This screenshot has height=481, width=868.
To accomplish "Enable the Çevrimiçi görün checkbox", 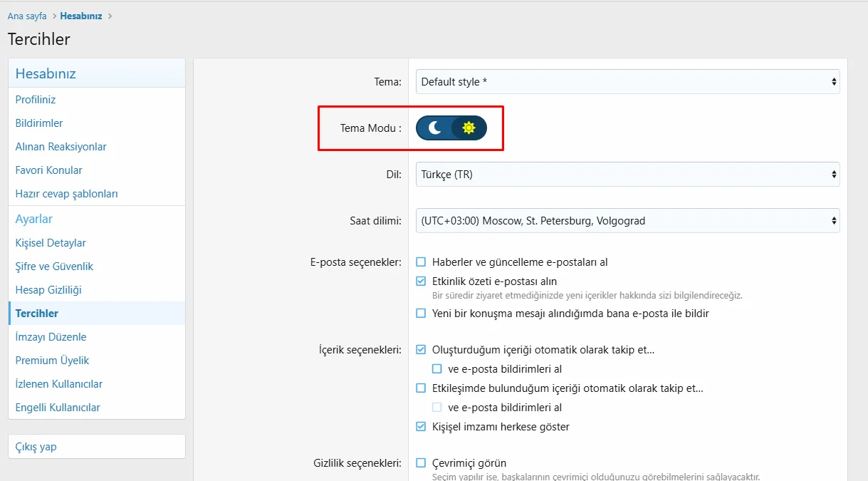I will coord(421,463).
